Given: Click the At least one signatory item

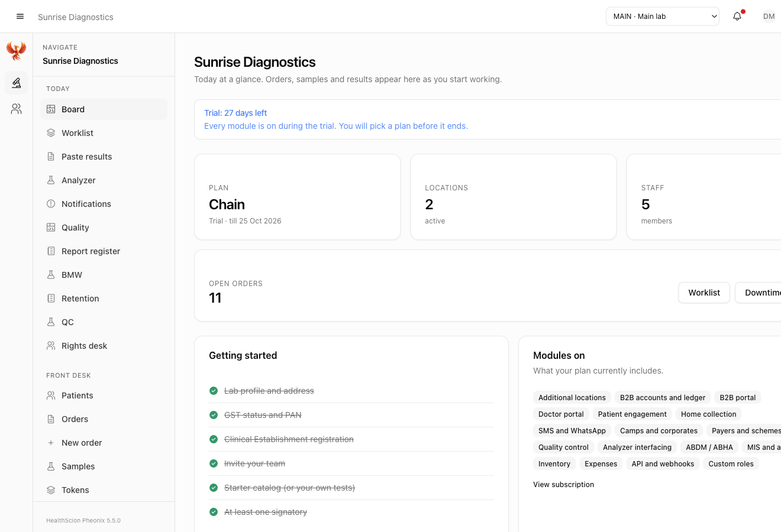Looking at the screenshot, I should tap(351, 512).
